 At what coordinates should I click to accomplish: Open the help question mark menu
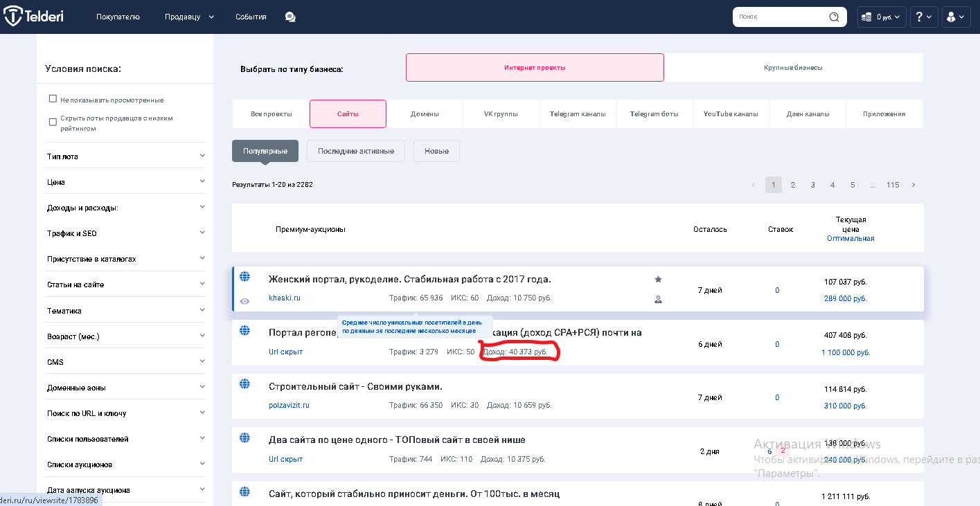[924, 17]
